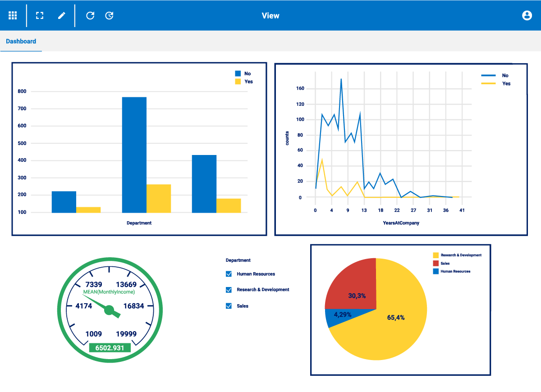Click the pencil edit icon
The height and width of the screenshot is (392, 541).
(62, 15)
